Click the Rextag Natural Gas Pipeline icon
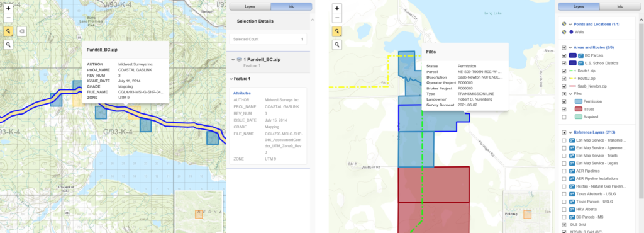 pyautogui.click(x=572, y=186)
